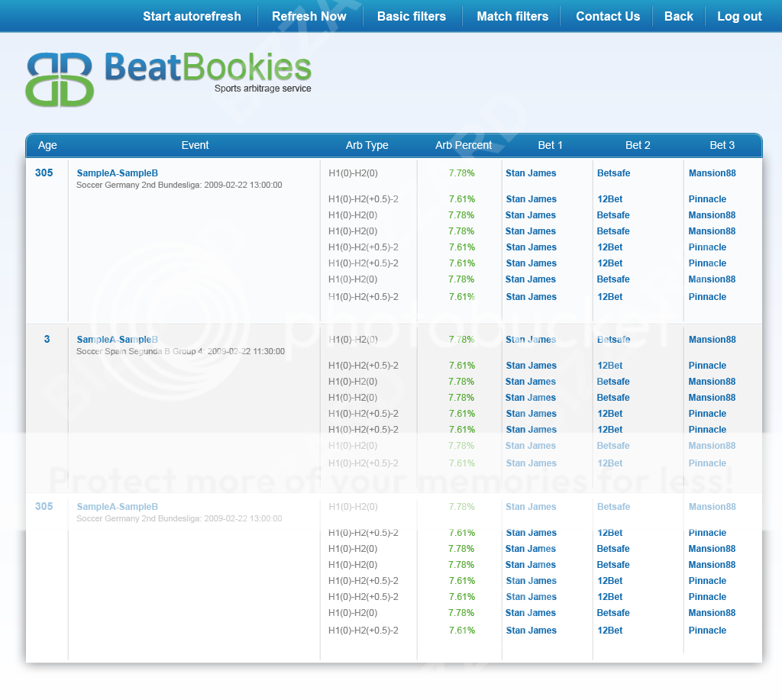This screenshot has width=782, height=700.
Task: Log out using the top bar
Action: pyautogui.click(x=739, y=17)
